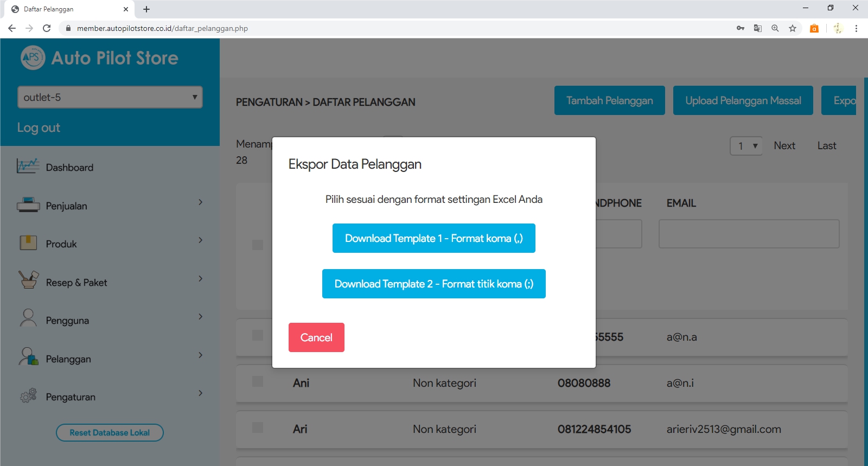Check the checkbox for the Ani row
Image resolution: width=868 pixels, height=466 pixels.
pos(258,382)
